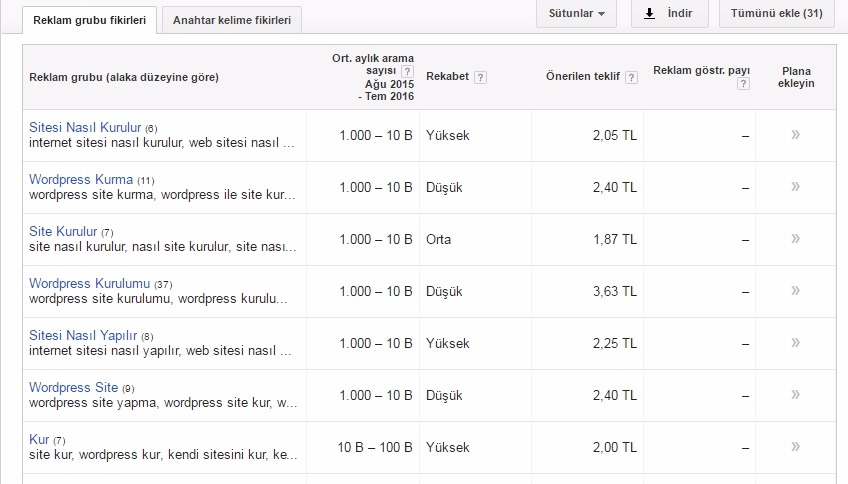Select 1,87 TL suggested bid cell
848x484 pixels.
coord(614,239)
